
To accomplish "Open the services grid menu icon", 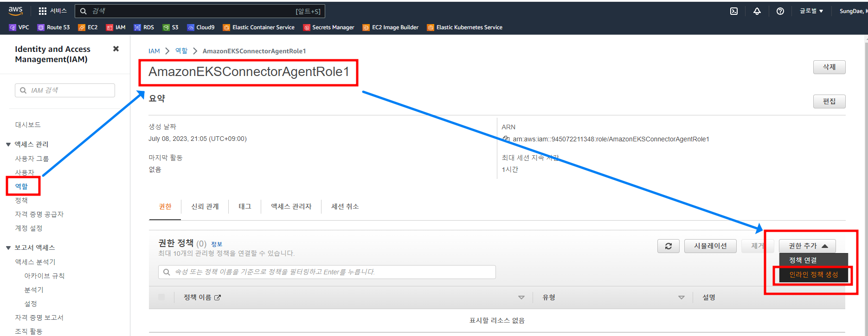I will (43, 11).
